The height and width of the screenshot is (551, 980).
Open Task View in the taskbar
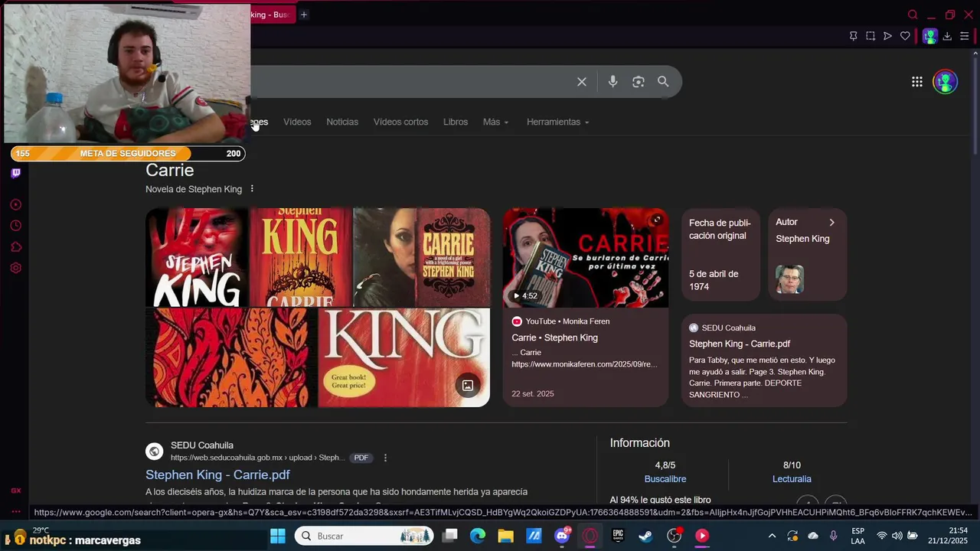tap(450, 536)
